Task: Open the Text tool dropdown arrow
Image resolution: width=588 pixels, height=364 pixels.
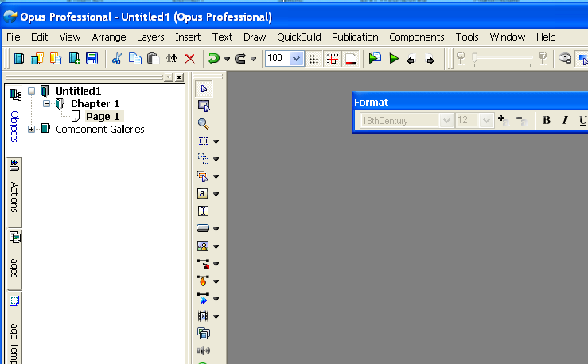Action: [x=216, y=194]
